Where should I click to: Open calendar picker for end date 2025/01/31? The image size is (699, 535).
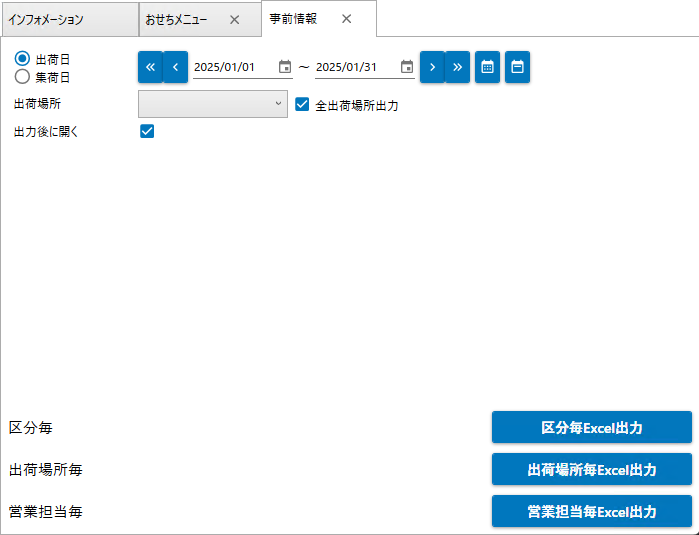coord(407,67)
